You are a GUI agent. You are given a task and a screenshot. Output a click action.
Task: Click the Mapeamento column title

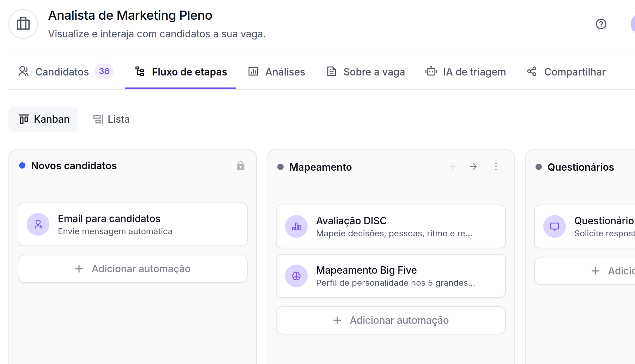click(x=320, y=167)
